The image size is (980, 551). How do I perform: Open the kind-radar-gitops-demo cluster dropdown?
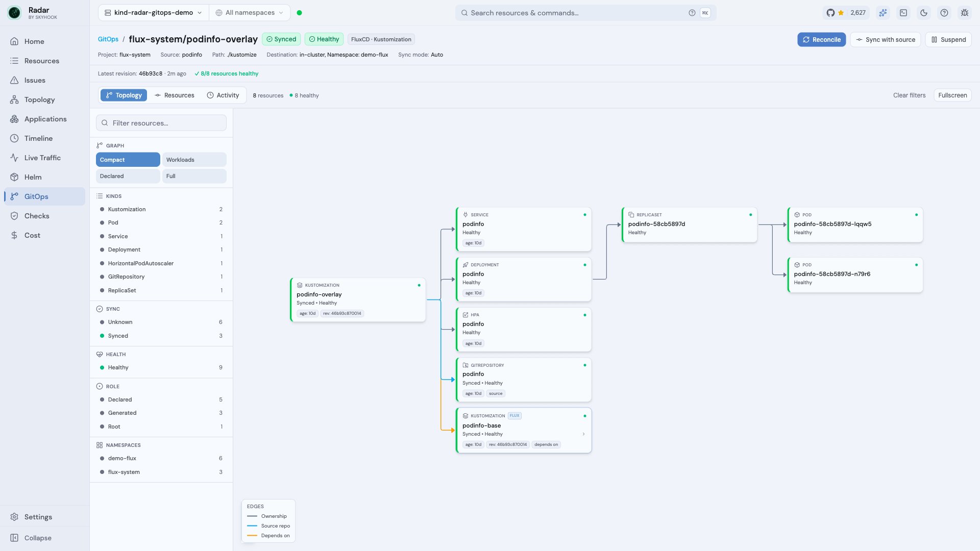153,13
